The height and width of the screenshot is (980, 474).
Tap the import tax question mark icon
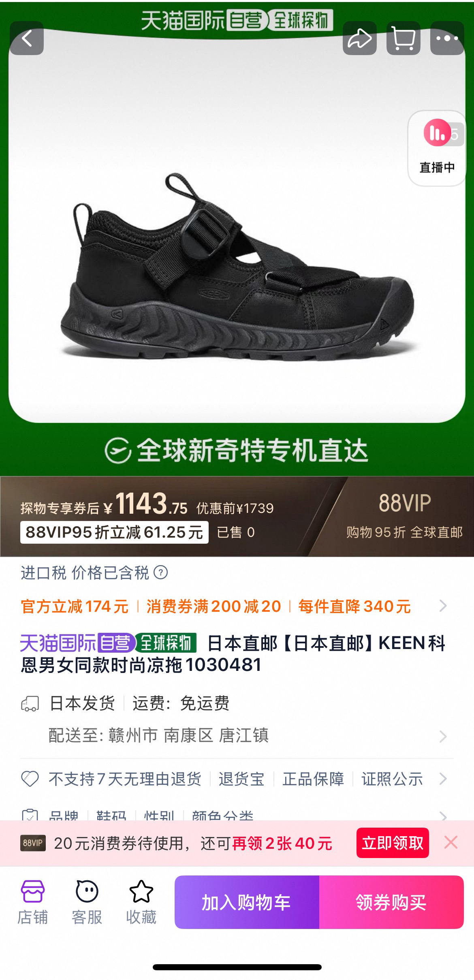[161, 573]
